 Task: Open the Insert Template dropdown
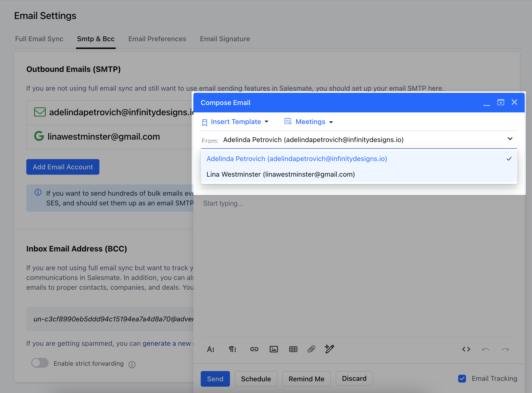(236, 122)
